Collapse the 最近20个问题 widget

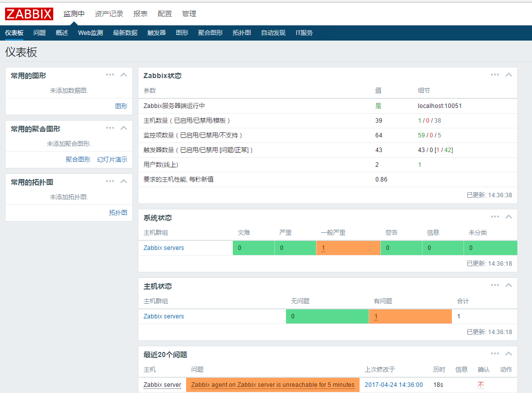tap(509, 353)
